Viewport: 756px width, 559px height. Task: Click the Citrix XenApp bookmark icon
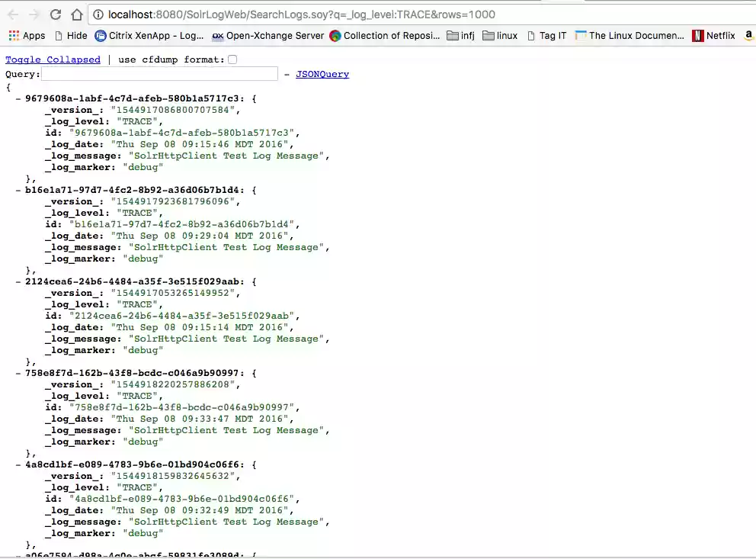(x=99, y=35)
